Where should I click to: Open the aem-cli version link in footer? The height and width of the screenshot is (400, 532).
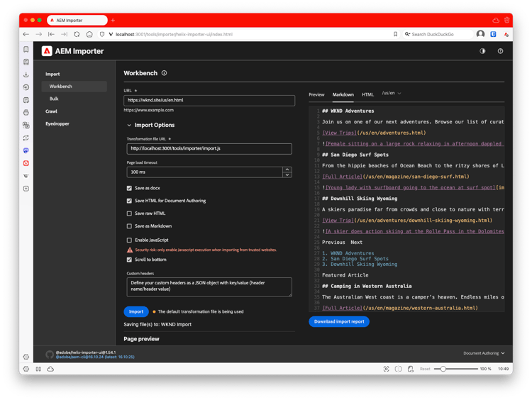[95, 357]
